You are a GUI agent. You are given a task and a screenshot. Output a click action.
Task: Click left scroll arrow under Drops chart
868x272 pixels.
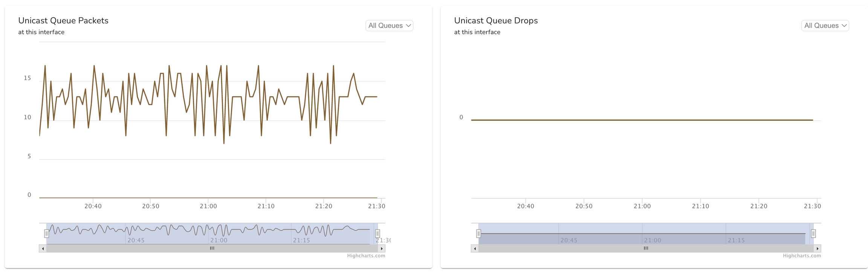tap(475, 249)
